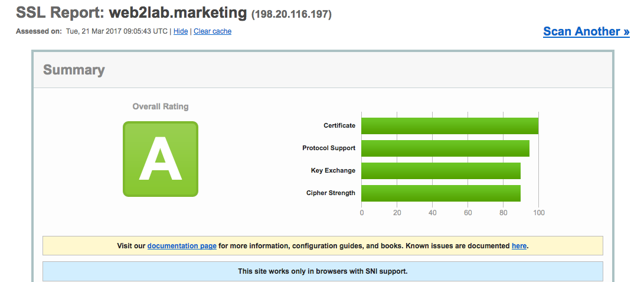This screenshot has height=282, width=644.
Task: Click the Clear cache link
Action: pos(213,31)
